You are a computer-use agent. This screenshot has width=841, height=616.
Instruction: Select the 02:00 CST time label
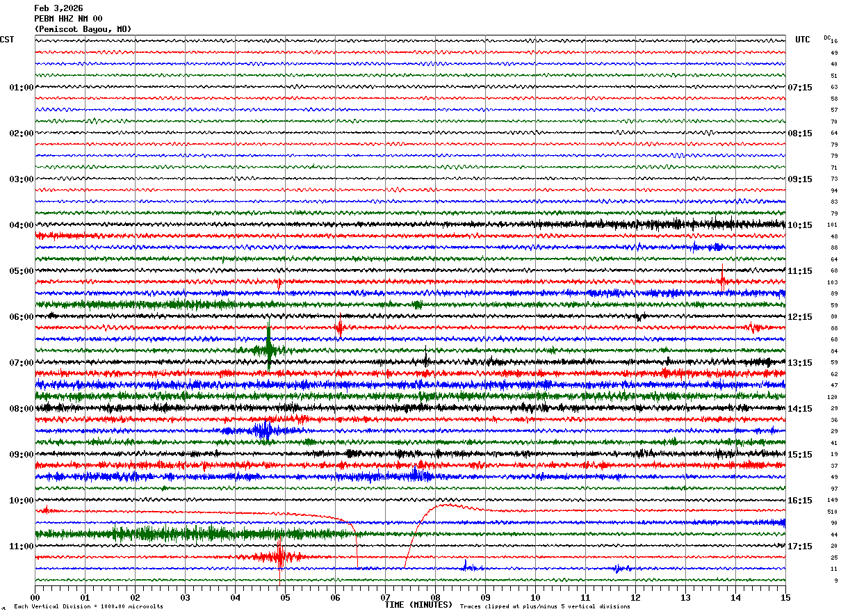tap(22, 133)
